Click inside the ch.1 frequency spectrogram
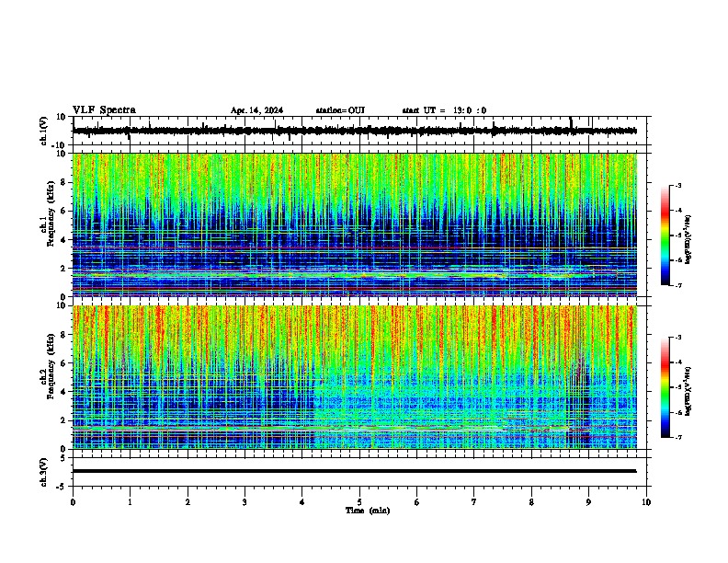 (355, 224)
